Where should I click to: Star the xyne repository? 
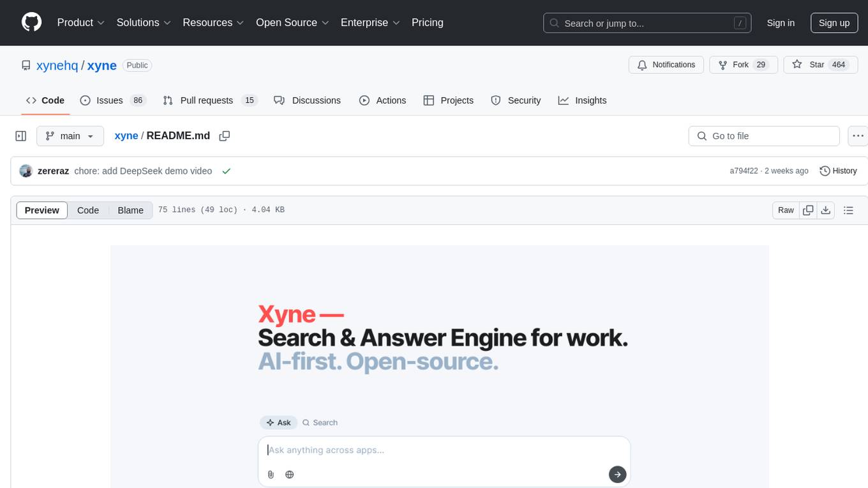pyautogui.click(x=821, y=65)
